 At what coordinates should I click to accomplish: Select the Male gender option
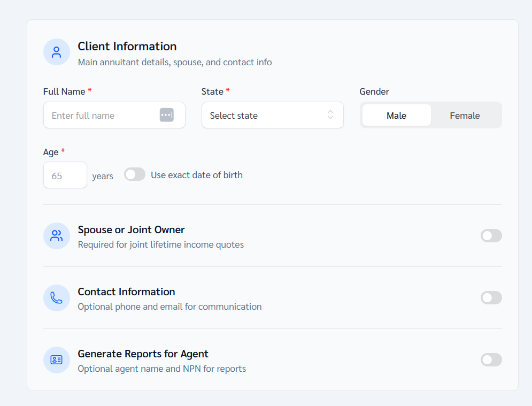pos(396,116)
